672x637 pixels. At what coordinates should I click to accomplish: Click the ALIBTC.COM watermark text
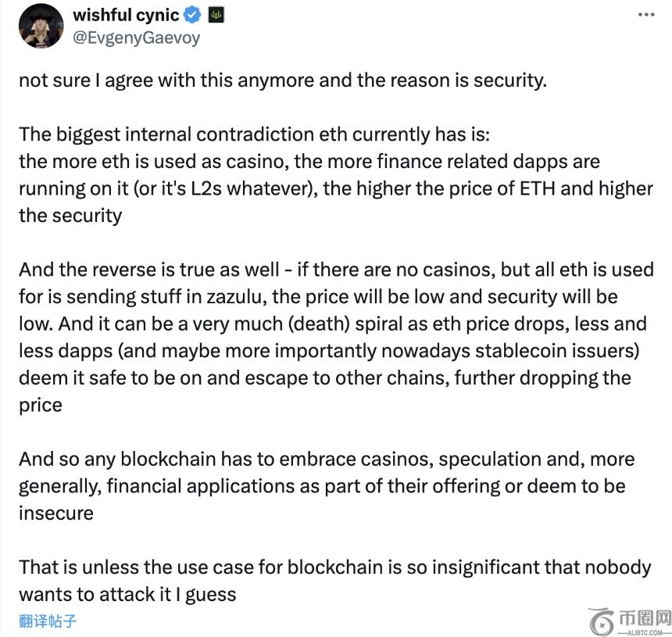tap(644, 632)
